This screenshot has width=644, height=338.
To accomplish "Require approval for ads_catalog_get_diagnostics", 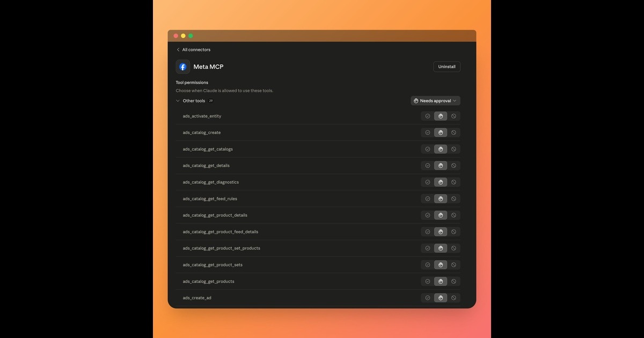I will pyautogui.click(x=441, y=182).
